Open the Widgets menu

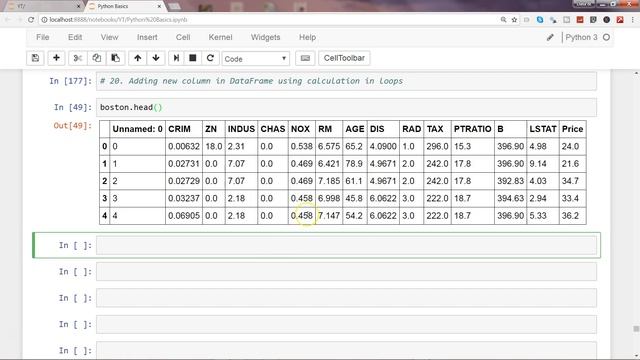click(x=265, y=37)
